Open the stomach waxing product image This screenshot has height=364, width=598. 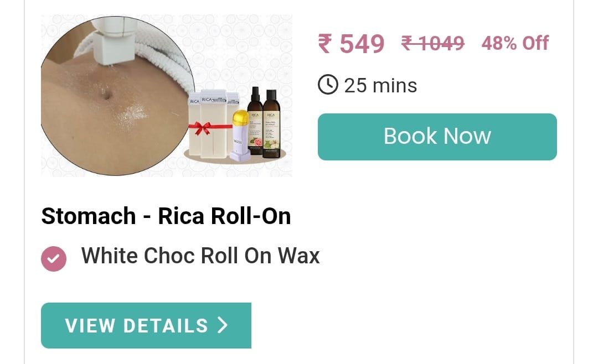167,96
